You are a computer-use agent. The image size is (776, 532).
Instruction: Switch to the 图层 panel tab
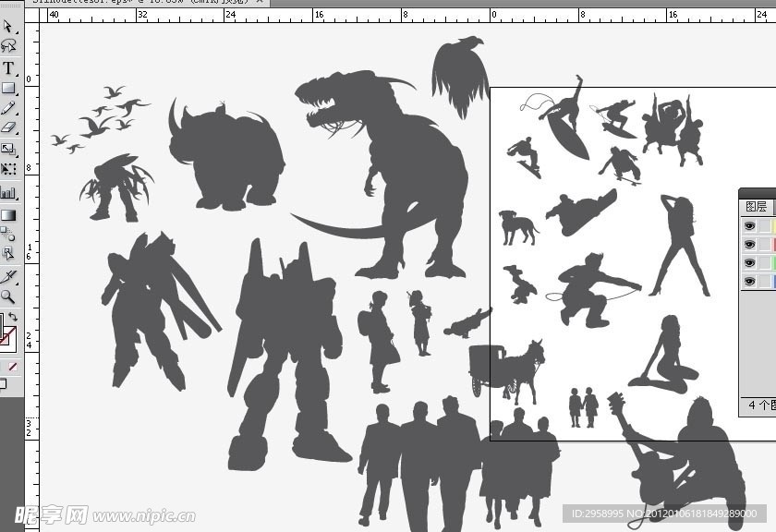point(757,207)
